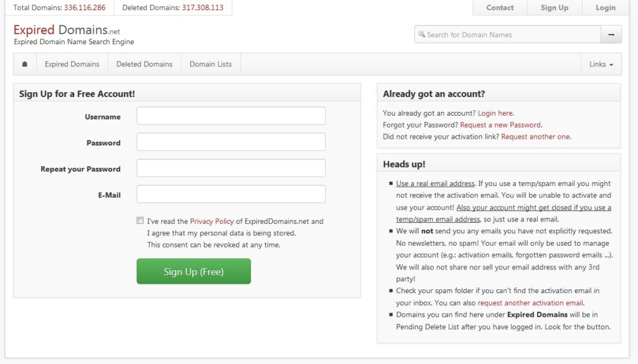Viewport: 638px width, 364px height.
Task: Click the Request a new Password link
Action: pos(500,125)
